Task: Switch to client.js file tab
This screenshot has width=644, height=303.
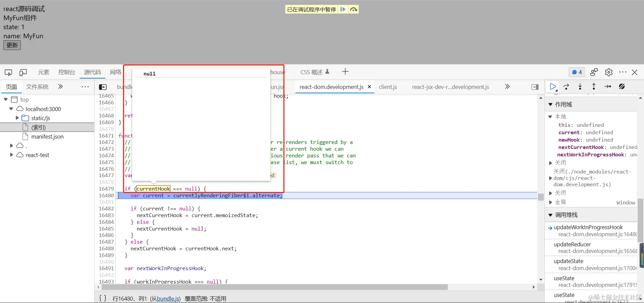Action: coord(388,87)
